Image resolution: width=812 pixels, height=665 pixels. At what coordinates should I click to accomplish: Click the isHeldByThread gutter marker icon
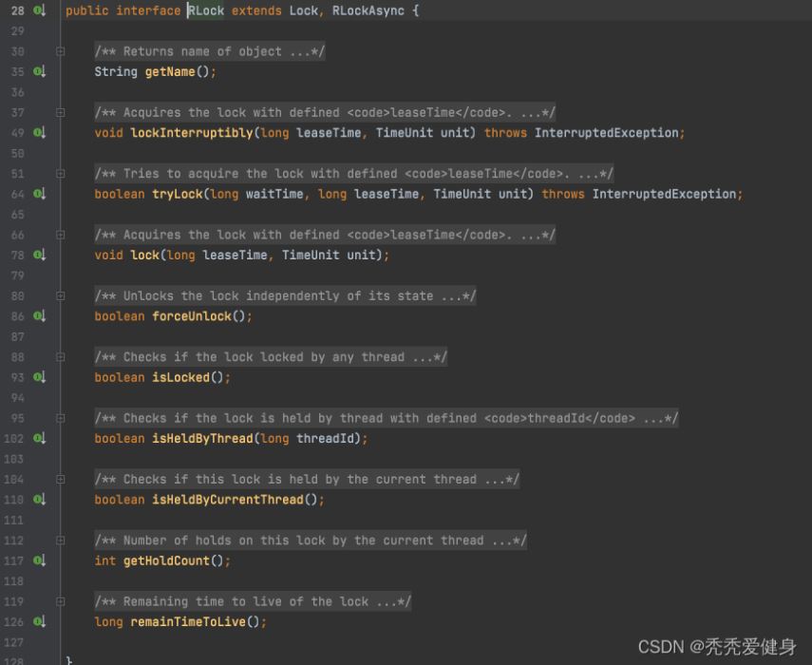tap(39, 438)
